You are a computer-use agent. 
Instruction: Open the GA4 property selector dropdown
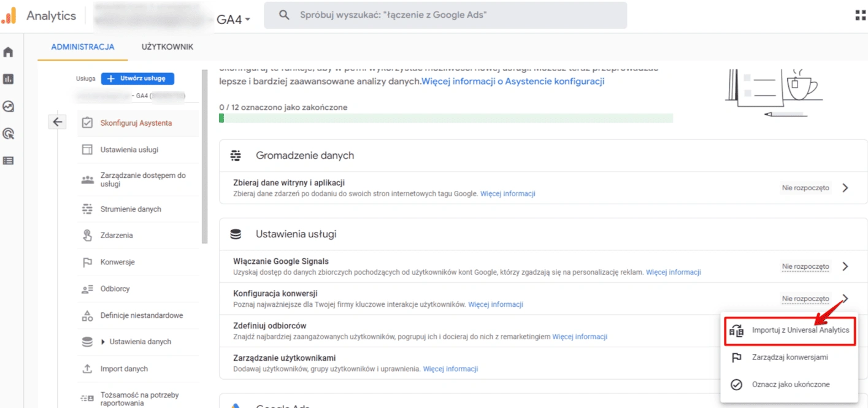point(234,20)
